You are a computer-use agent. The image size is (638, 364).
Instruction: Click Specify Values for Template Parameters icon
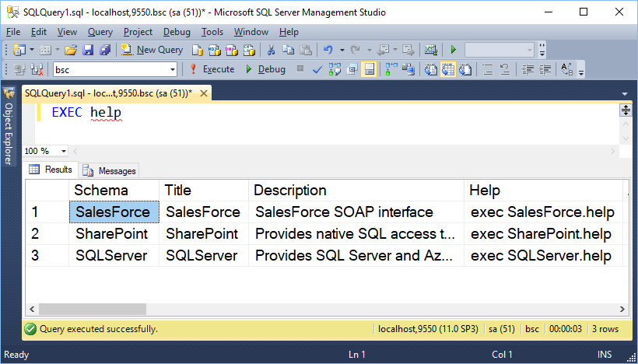point(566,69)
